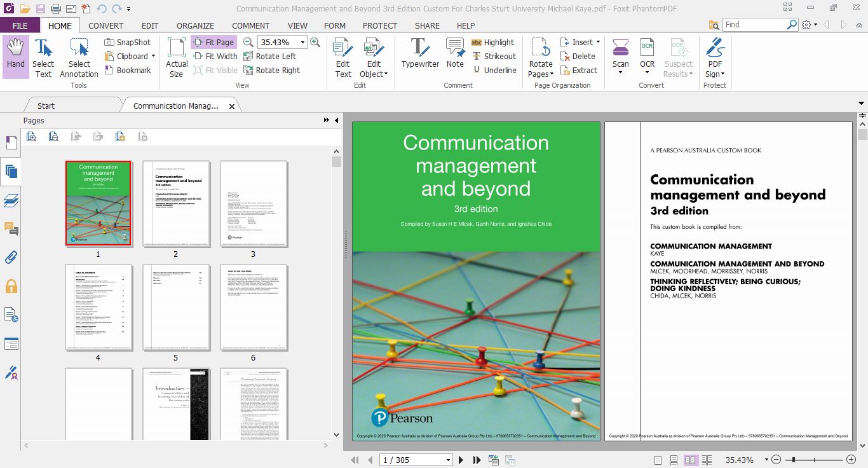Run OCR on the document
Image resolution: width=868 pixels, height=468 pixels.
pyautogui.click(x=647, y=53)
